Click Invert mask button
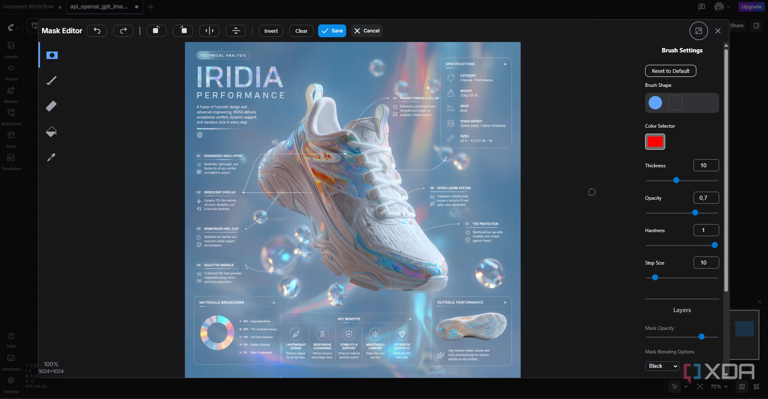768x399 pixels. tap(271, 31)
